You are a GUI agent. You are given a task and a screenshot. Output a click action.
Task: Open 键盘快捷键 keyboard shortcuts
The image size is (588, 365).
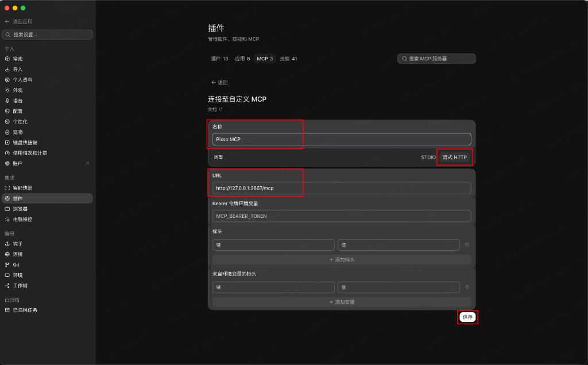tap(47, 143)
